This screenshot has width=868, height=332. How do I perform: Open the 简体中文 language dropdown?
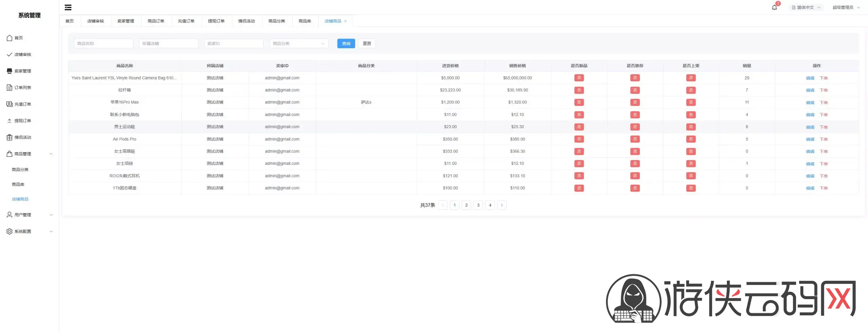tap(806, 7)
